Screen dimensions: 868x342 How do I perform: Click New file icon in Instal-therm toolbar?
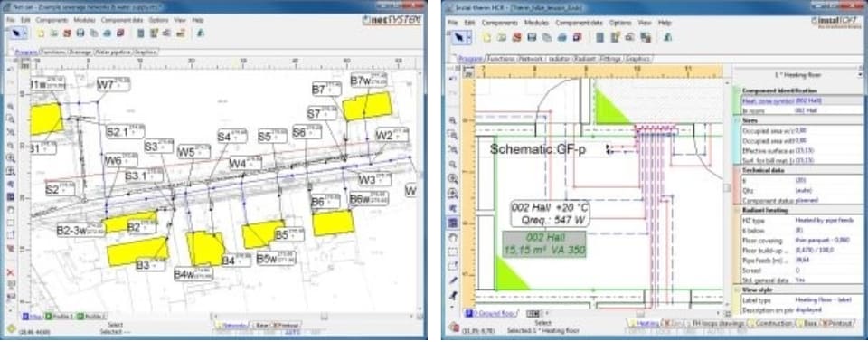coord(486,38)
